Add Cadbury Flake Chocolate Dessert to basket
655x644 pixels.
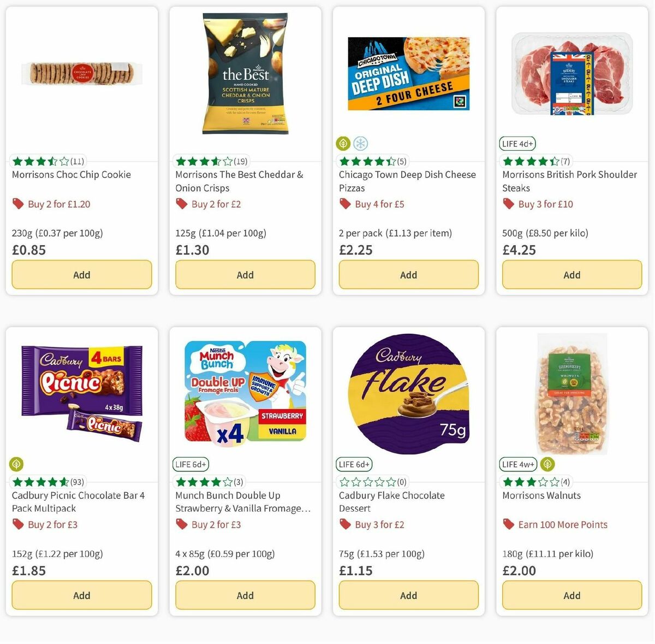408,595
